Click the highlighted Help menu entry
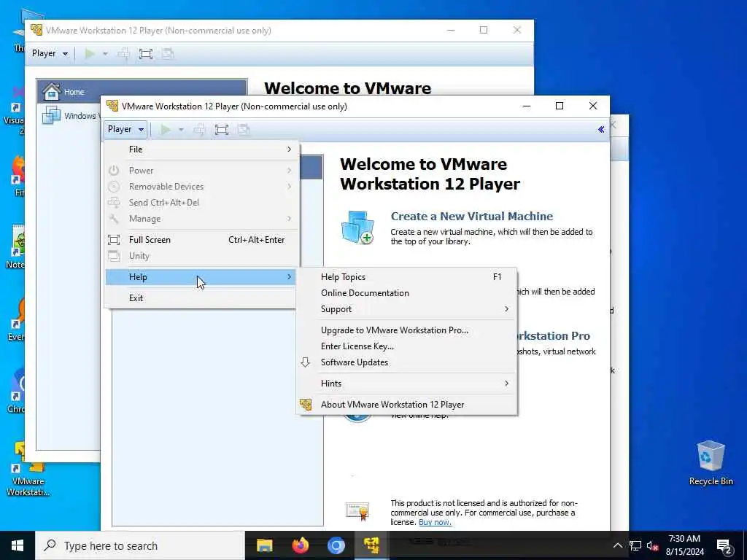Viewport: 747px width, 560px height. point(201,276)
